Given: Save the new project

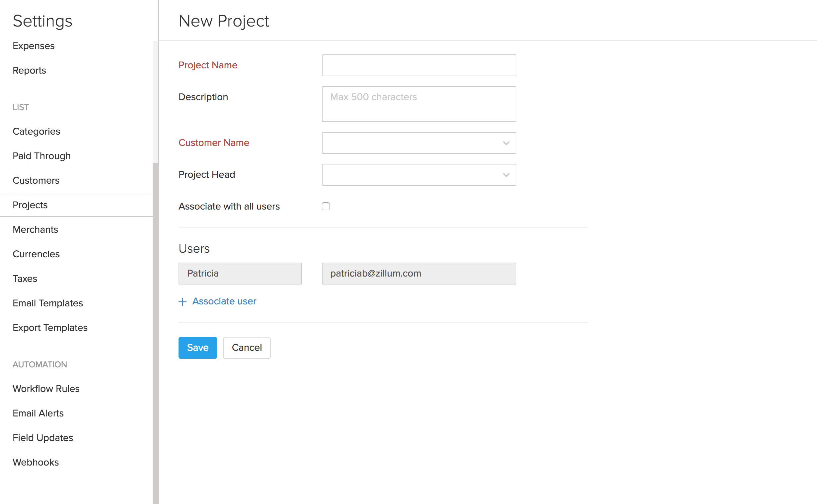Looking at the screenshot, I should point(197,347).
